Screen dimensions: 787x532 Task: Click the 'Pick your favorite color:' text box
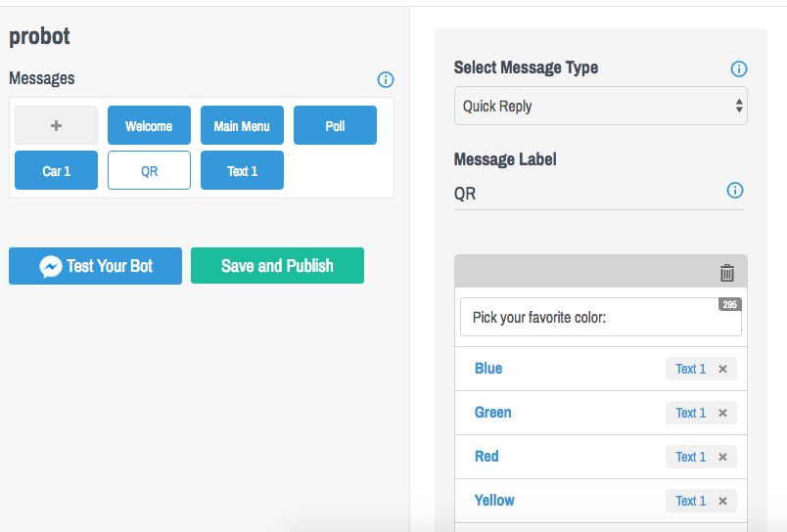601,317
